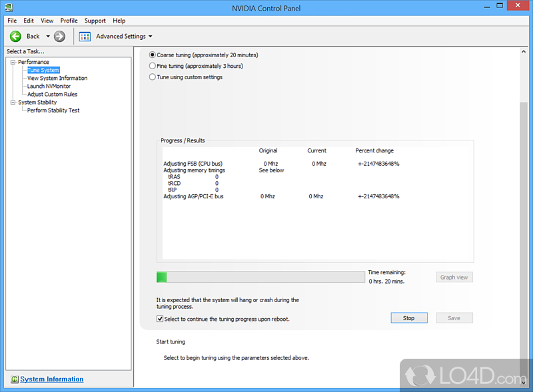Click the green tuning progress bar
The width and height of the screenshot is (533, 392).
pyautogui.click(x=261, y=277)
